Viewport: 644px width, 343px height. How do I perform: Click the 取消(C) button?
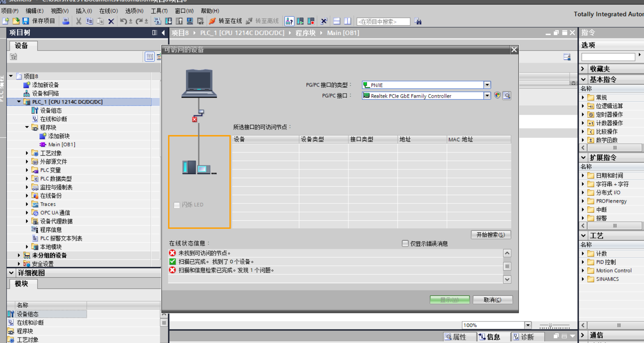pyautogui.click(x=492, y=300)
